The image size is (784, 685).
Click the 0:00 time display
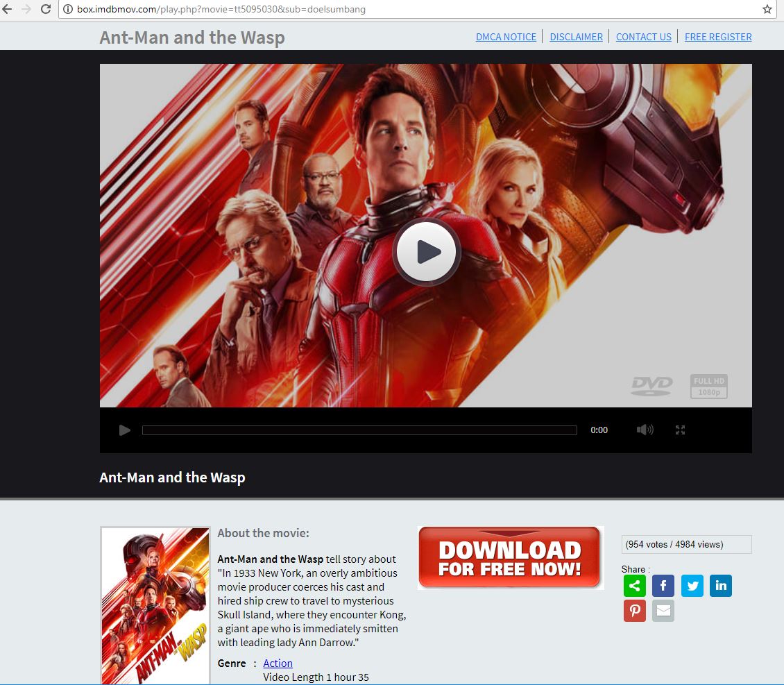tap(599, 430)
